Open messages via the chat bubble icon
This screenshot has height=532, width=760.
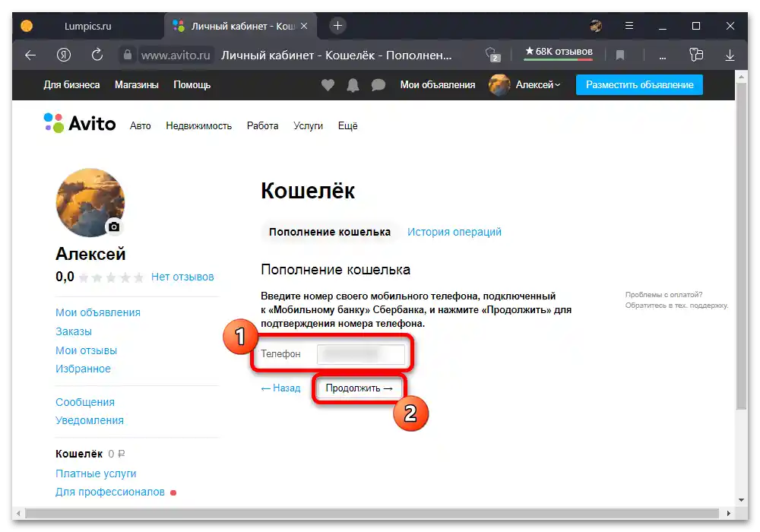coord(378,85)
